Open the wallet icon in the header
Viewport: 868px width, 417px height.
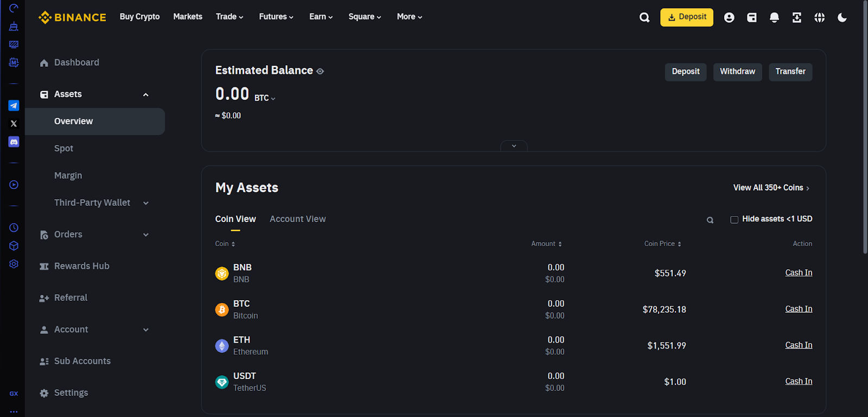[752, 17]
